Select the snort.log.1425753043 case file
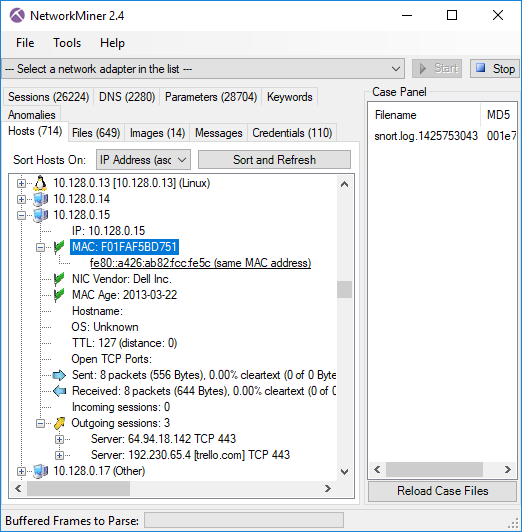The image size is (522, 532). 426,136
